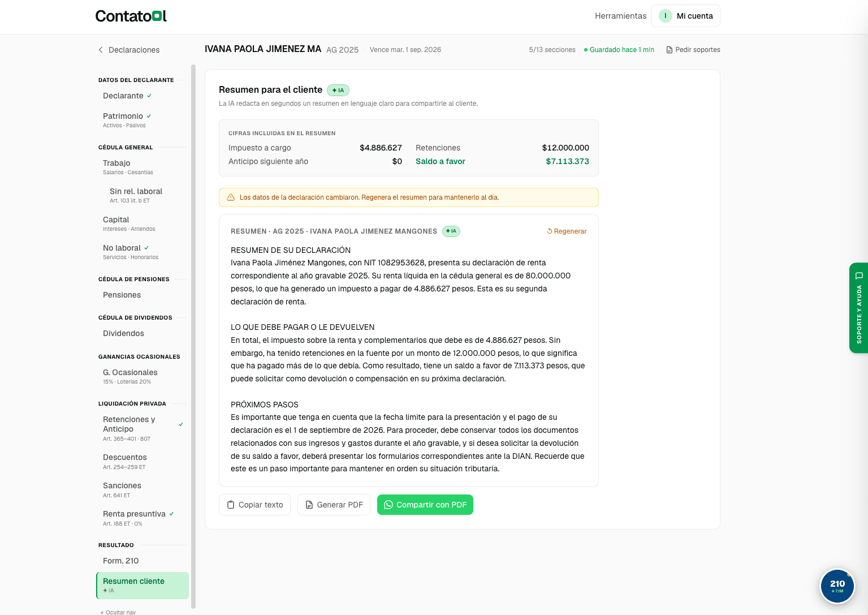Go back via Declaraciones arrow icon
The image size is (868, 615).
tap(101, 50)
